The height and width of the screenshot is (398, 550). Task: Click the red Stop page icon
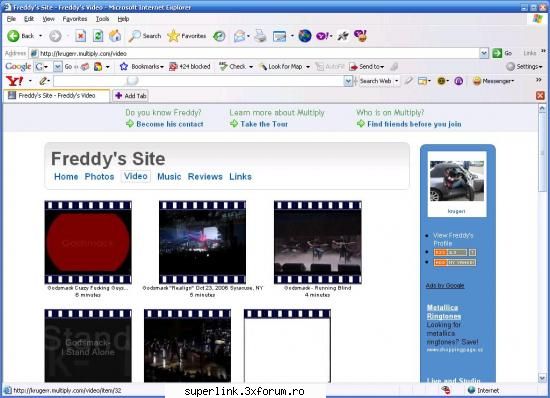tap(81, 36)
